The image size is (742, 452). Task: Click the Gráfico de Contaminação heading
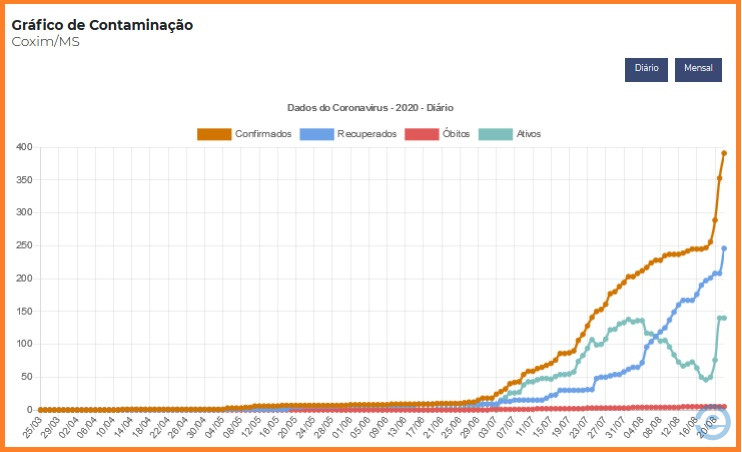pyautogui.click(x=102, y=25)
